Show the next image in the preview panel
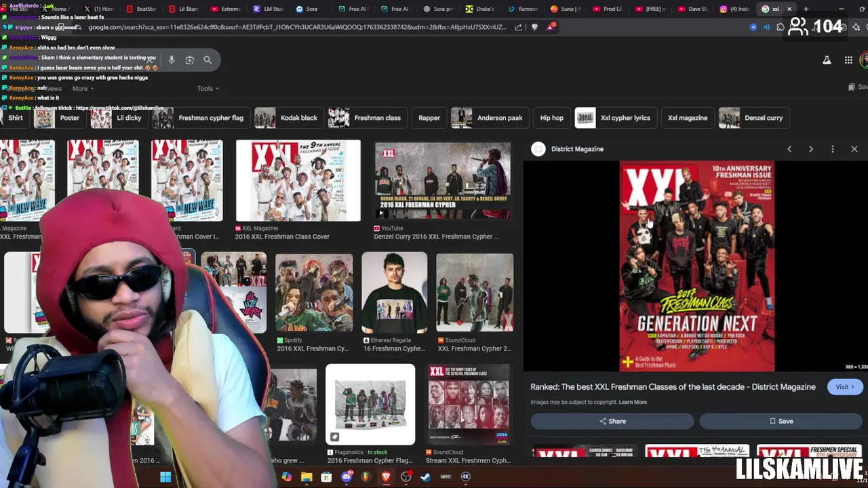Screen dimensions: 868x488 (811, 149)
